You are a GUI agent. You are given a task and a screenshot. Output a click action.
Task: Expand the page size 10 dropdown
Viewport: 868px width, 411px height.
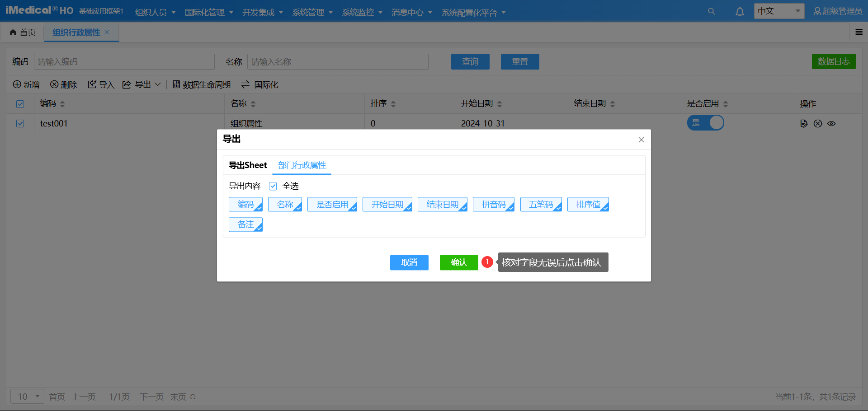click(x=28, y=397)
